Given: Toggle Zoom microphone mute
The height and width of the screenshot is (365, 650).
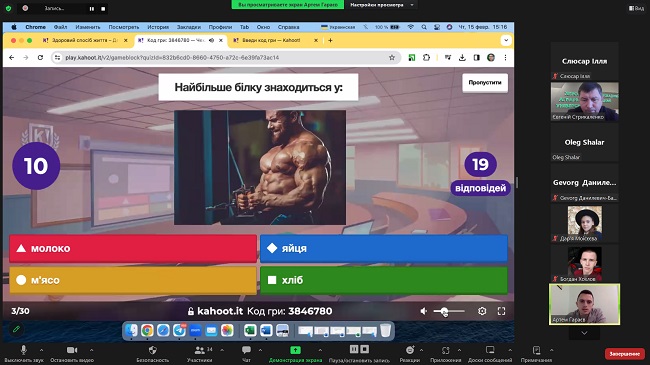Looking at the screenshot, I should tap(24, 350).
